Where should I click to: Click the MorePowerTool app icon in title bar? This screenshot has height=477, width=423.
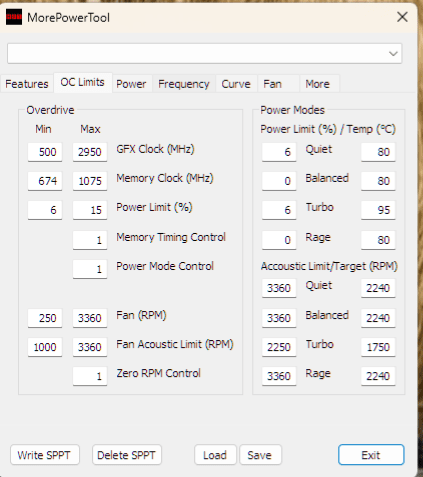click(x=14, y=17)
